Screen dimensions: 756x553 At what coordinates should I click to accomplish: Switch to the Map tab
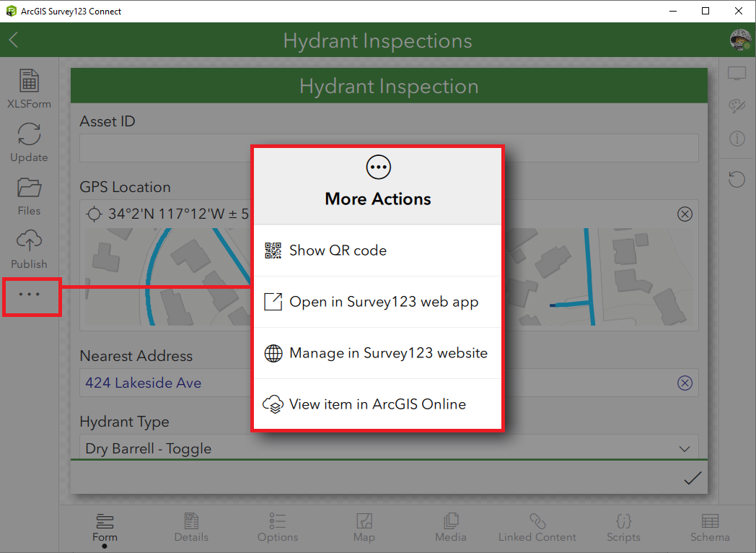[364, 528]
